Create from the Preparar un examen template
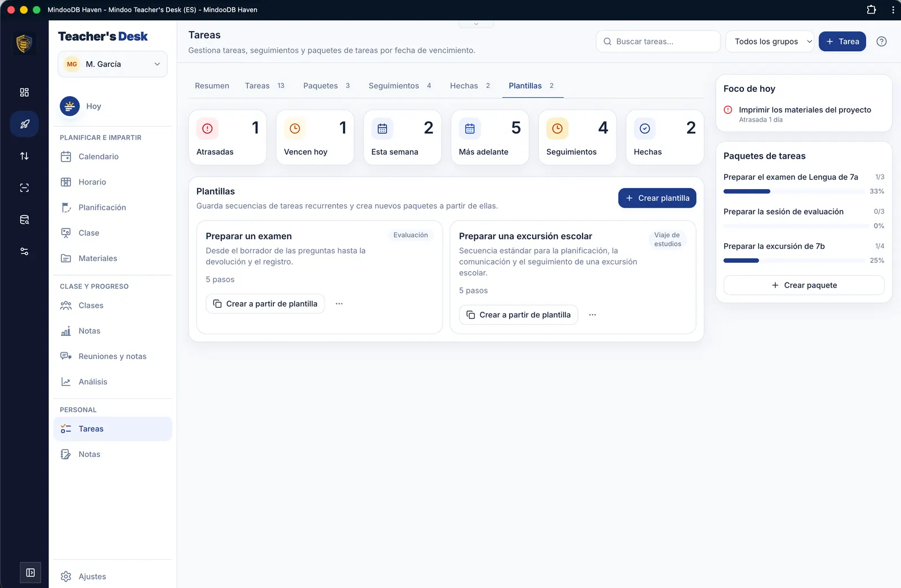The width and height of the screenshot is (901, 588). tap(265, 304)
